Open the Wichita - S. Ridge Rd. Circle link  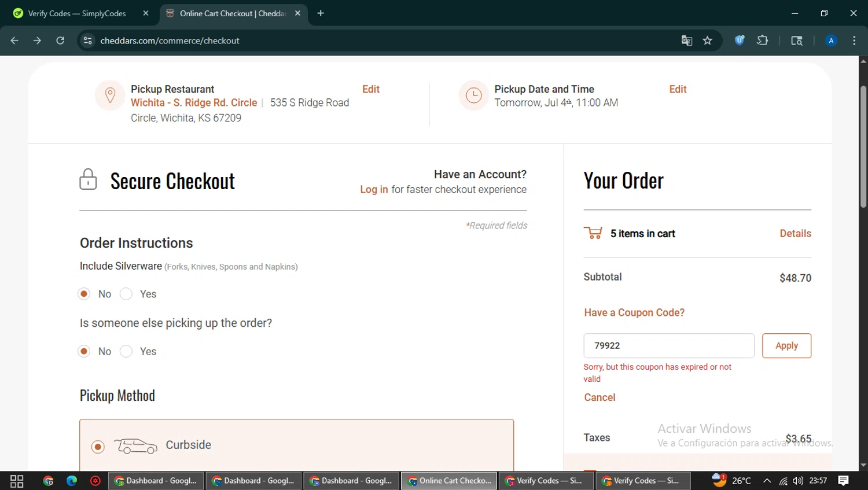click(x=194, y=102)
